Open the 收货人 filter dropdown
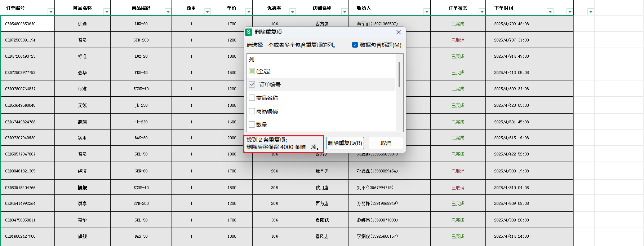The height and width of the screenshot is (246, 644). pos(427,12)
